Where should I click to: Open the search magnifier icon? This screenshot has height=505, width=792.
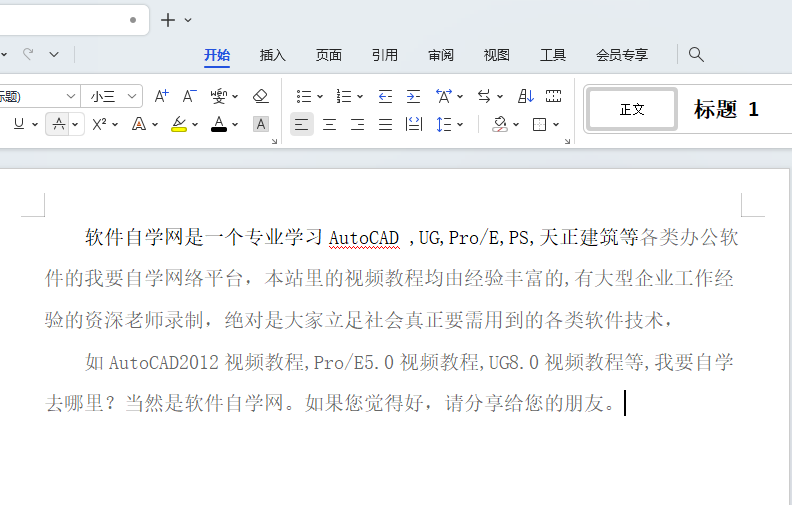click(x=696, y=55)
